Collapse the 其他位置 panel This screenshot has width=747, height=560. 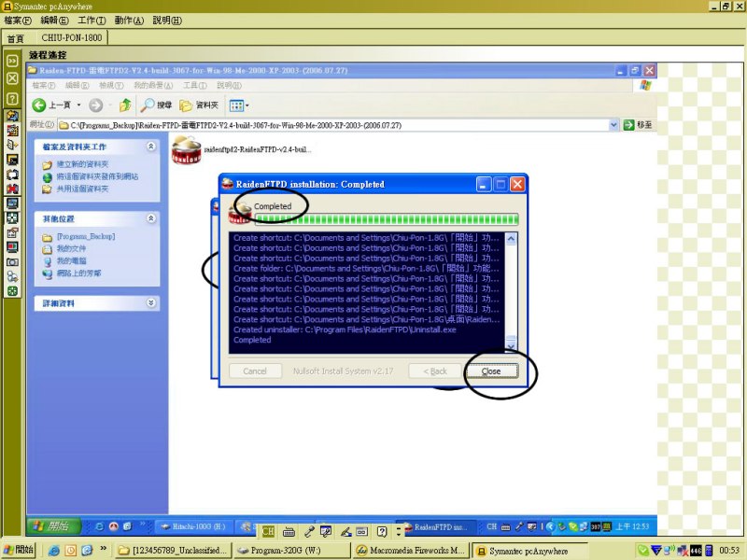151,218
